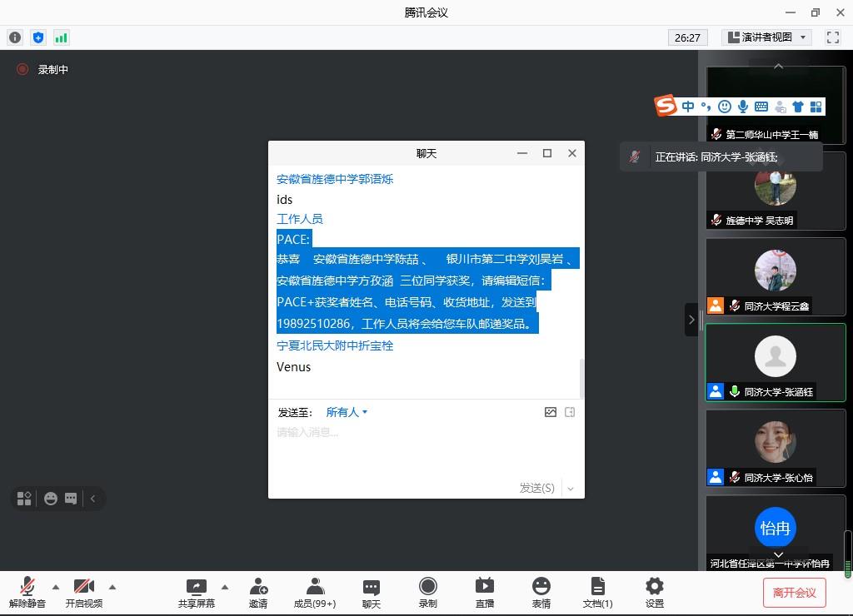Click the 发送(S) send button
Image resolution: width=853 pixels, height=616 pixels.
(x=537, y=489)
